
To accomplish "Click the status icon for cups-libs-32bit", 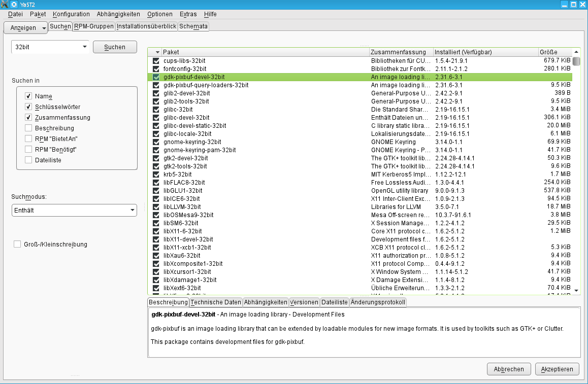I will click(x=156, y=61).
